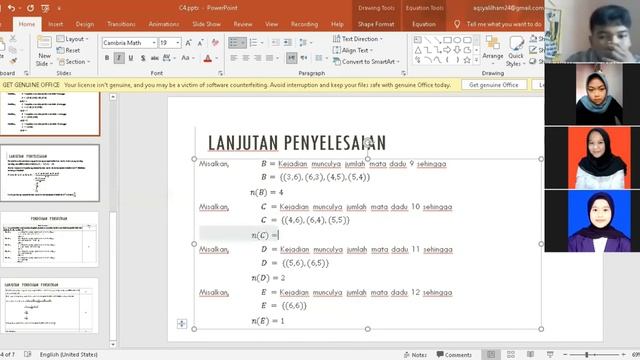
Task: Open the Comments pane
Action: click(454, 355)
